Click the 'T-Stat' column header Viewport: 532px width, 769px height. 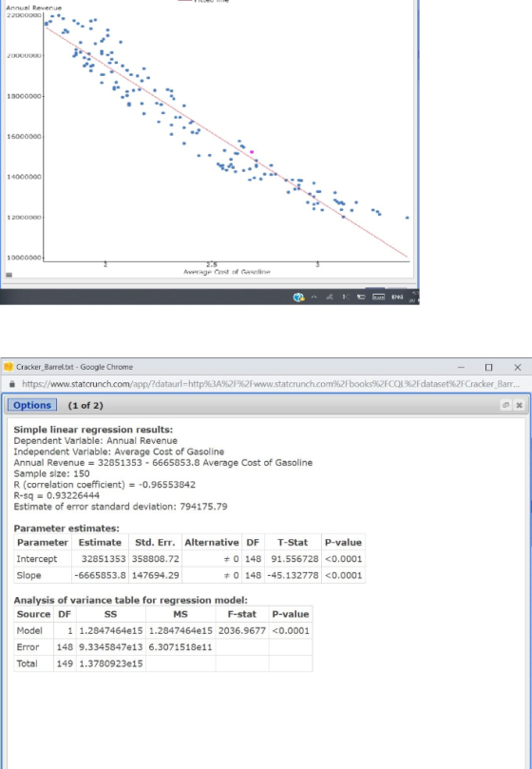293,543
